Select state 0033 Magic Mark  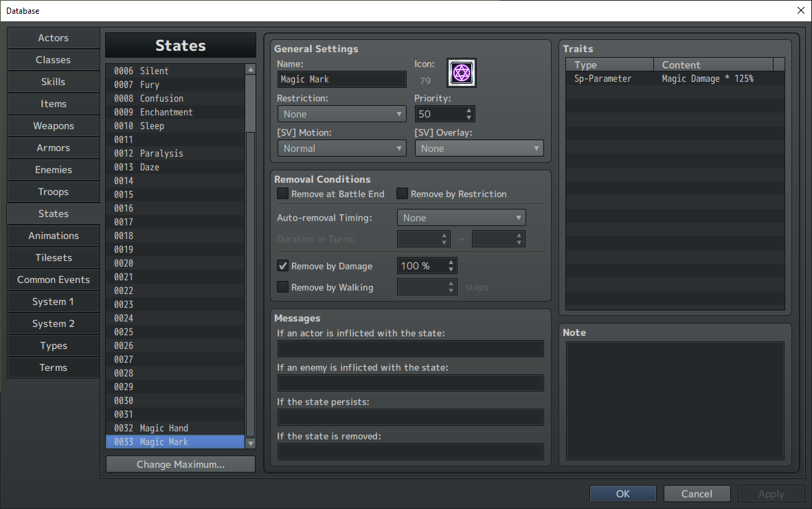(175, 442)
